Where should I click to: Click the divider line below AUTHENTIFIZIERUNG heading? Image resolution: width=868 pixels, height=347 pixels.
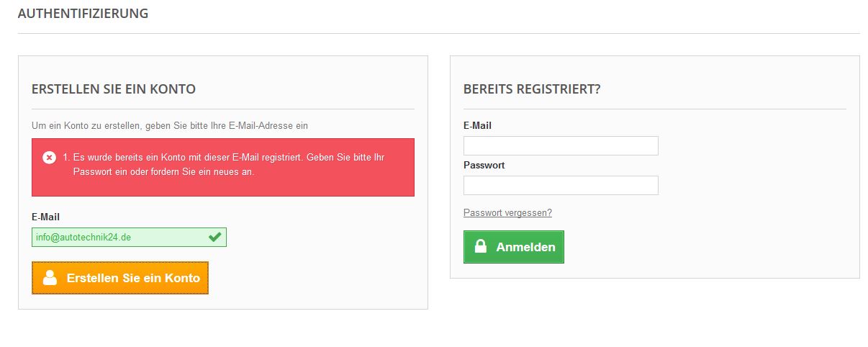(438, 33)
